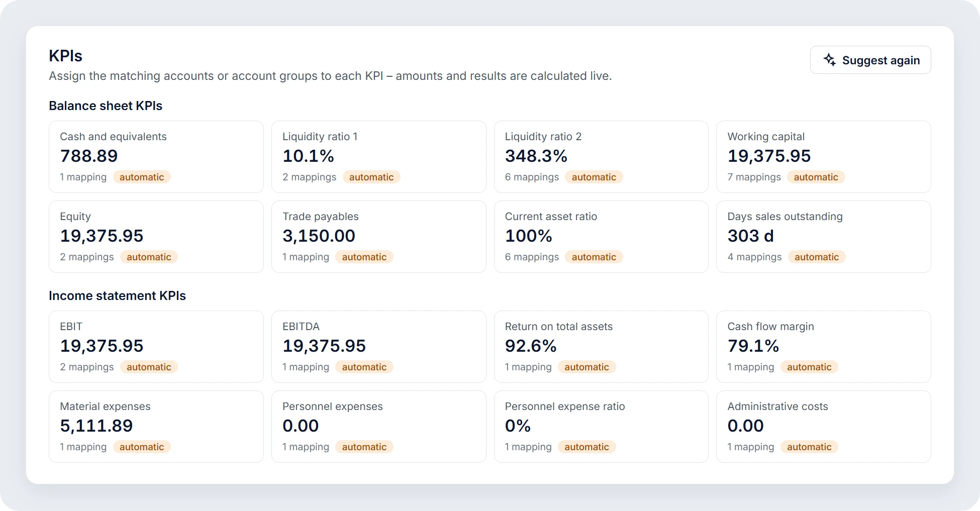This screenshot has height=511, width=980.
Task: Select the Equity KPI card
Action: [156, 237]
